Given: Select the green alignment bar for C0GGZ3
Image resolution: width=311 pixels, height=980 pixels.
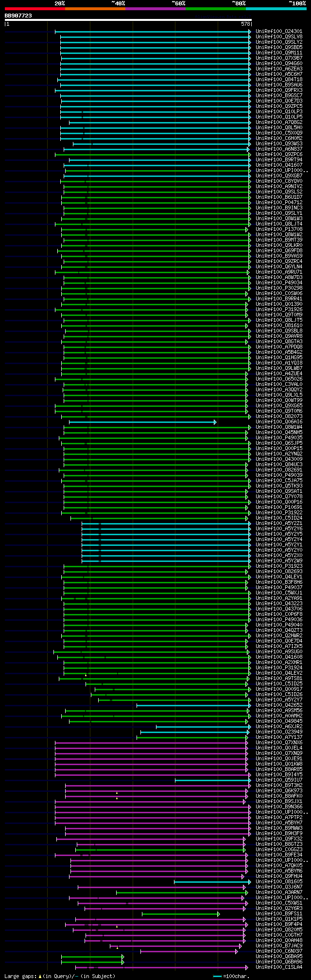Looking at the screenshot, I should tap(160, 850).
